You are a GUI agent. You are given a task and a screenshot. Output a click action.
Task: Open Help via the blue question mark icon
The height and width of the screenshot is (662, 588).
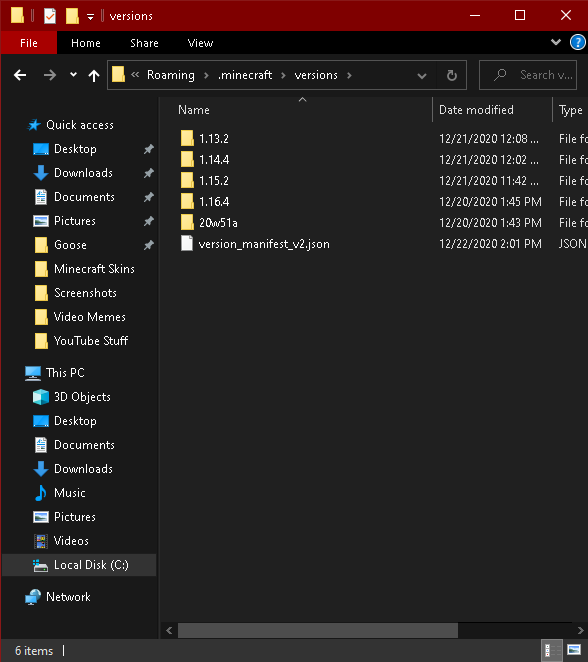[577, 42]
